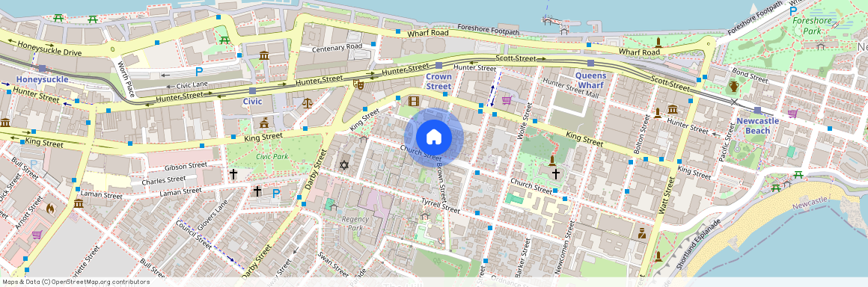
Task: Select the museum icon on Laman Street west end
Action: pyautogui.click(x=78, y=203)
